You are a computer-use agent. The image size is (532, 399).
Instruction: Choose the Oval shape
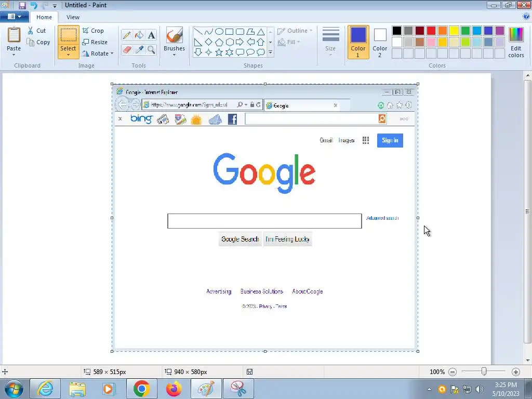point(219,32)
